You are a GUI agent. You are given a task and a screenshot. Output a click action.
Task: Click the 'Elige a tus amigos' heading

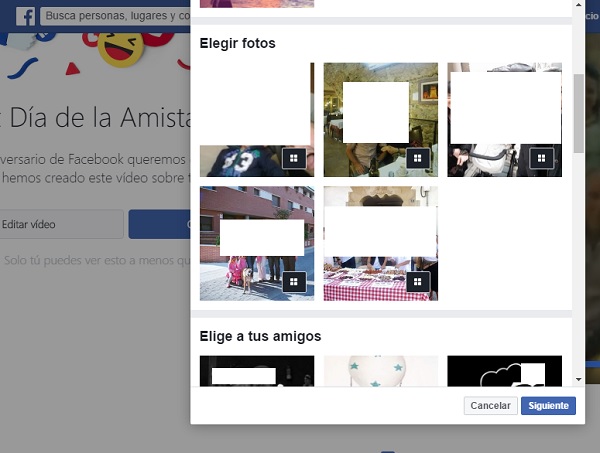tap(260, 336)
